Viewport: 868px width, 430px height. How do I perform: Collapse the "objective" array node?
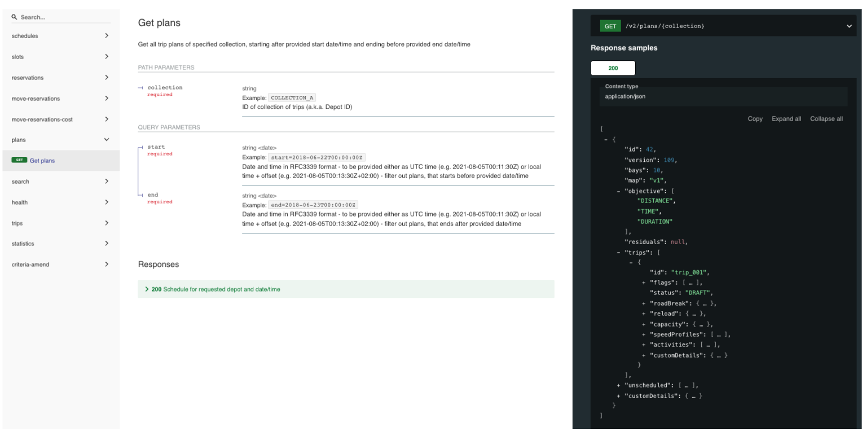(618, 191)
